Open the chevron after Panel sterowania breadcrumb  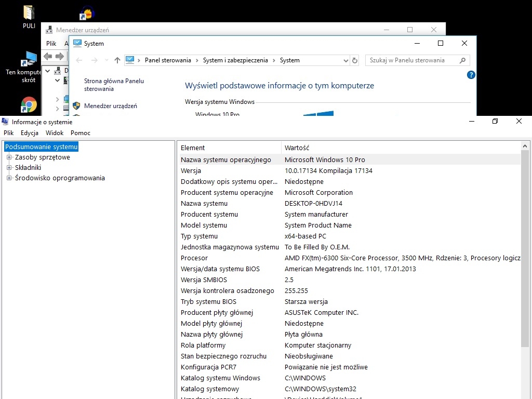pyautogui.click(x=197, y=60)
